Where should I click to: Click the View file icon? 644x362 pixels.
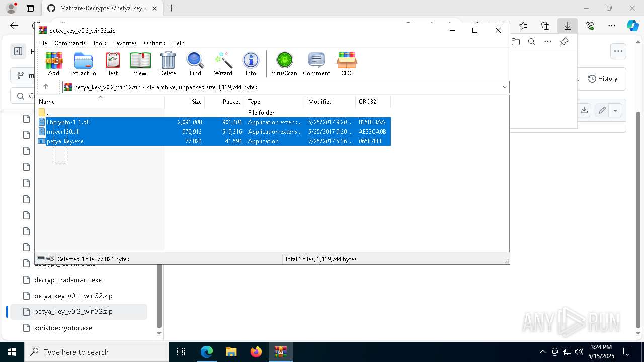140,64
